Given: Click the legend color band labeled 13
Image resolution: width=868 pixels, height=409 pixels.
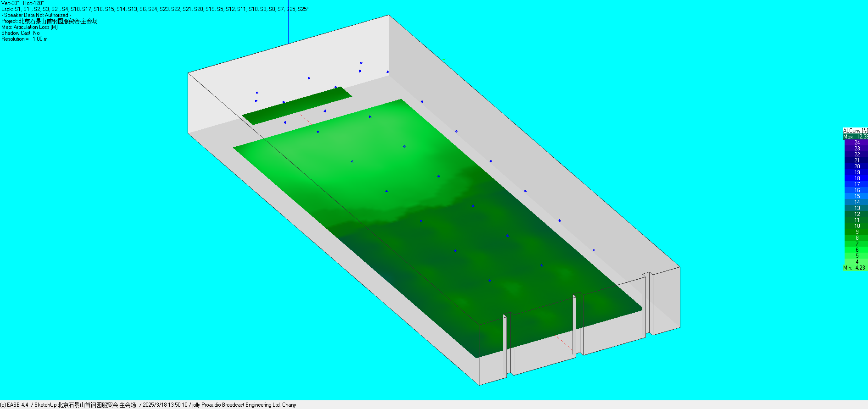Looking at the screenshot, I should click(x=856, y=208).
